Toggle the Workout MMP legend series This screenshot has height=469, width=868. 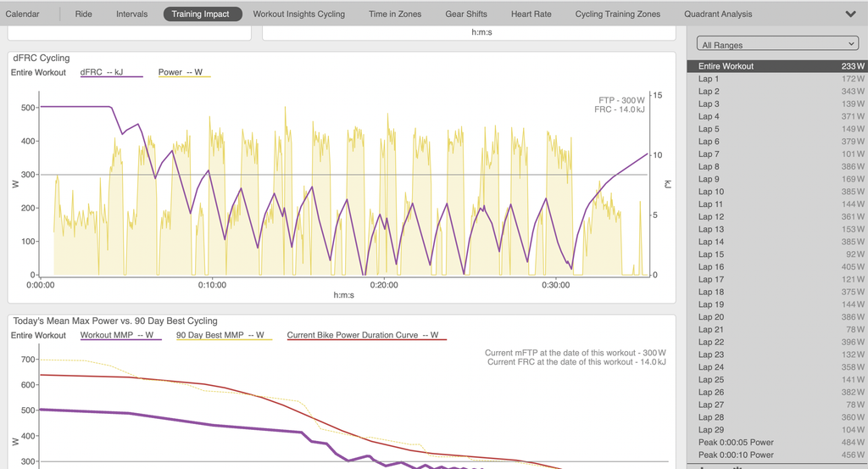point(120,336)
